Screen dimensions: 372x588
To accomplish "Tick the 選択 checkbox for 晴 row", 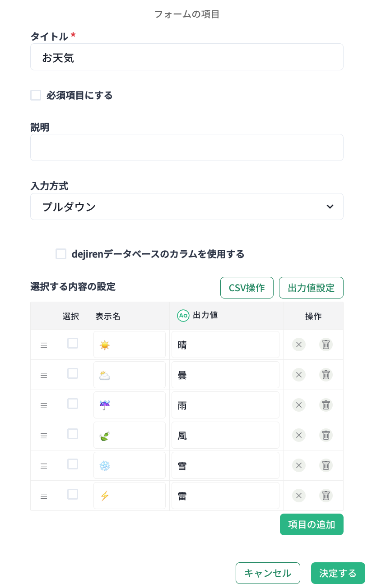I will click(73, 344).
